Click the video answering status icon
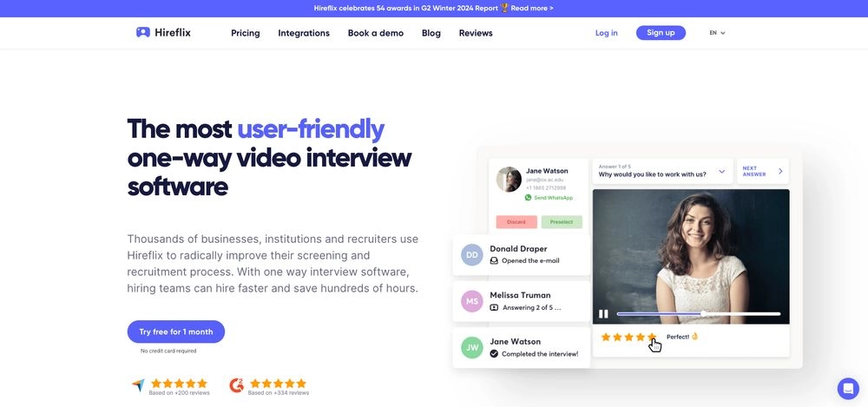Image resolution: width=868 pixels, height=407 pixels. [495, 307]
